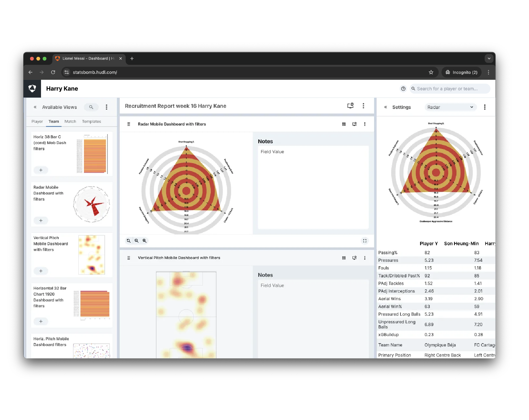
Task: Click the Aerial Wins row label
Action: (389, 299)
